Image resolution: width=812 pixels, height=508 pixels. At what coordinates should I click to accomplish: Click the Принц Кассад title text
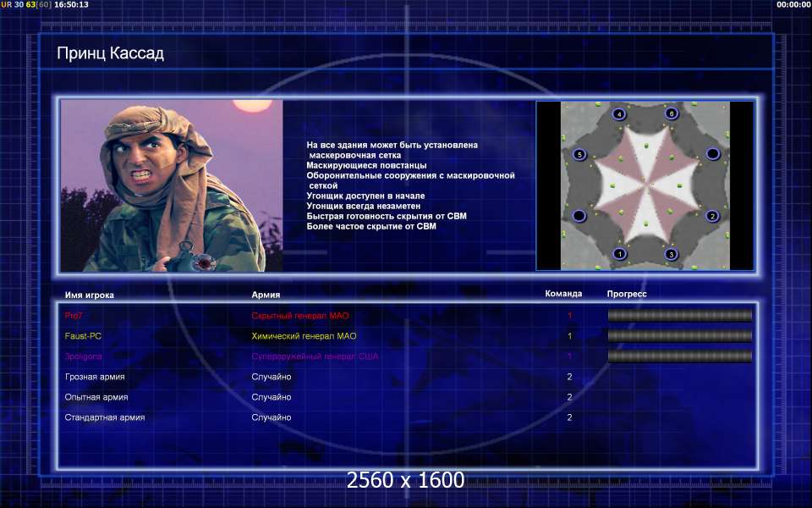coord(110,54)
